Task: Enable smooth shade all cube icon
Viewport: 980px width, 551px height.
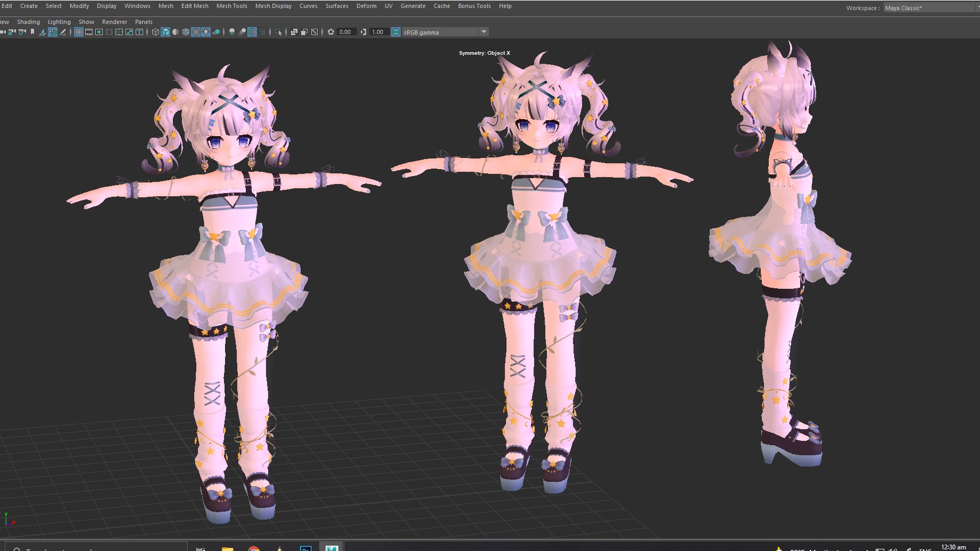Action: [165, 32]
